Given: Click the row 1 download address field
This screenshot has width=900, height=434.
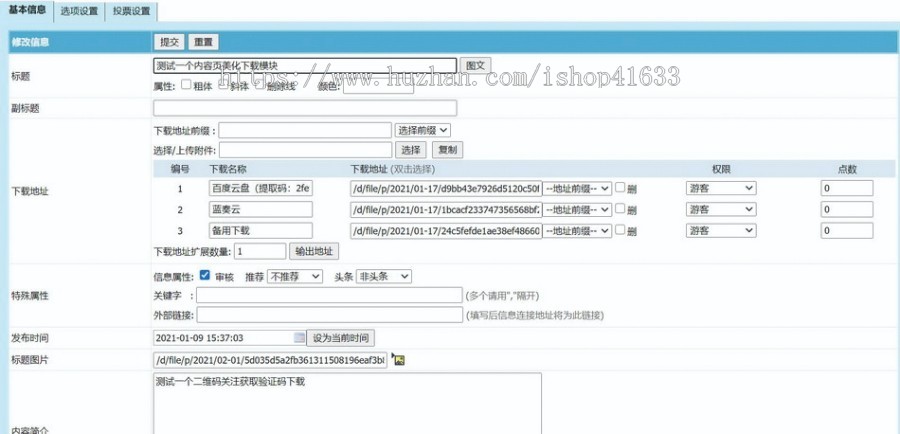Looking at the screenshot, I should pyautogui.click(x=446, y=188).
